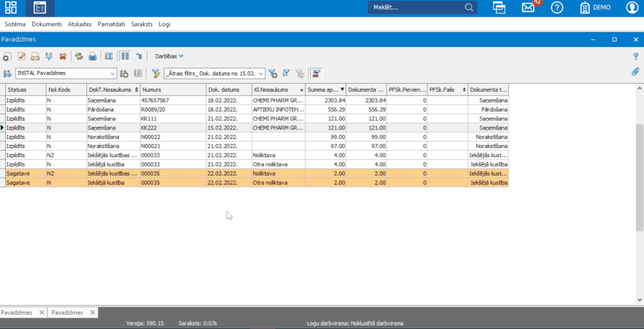The height and width of the screenshot is (329, 644).
Task: Expand the Ātrais filtrs dropdown
Action: [x=261, y=73]
